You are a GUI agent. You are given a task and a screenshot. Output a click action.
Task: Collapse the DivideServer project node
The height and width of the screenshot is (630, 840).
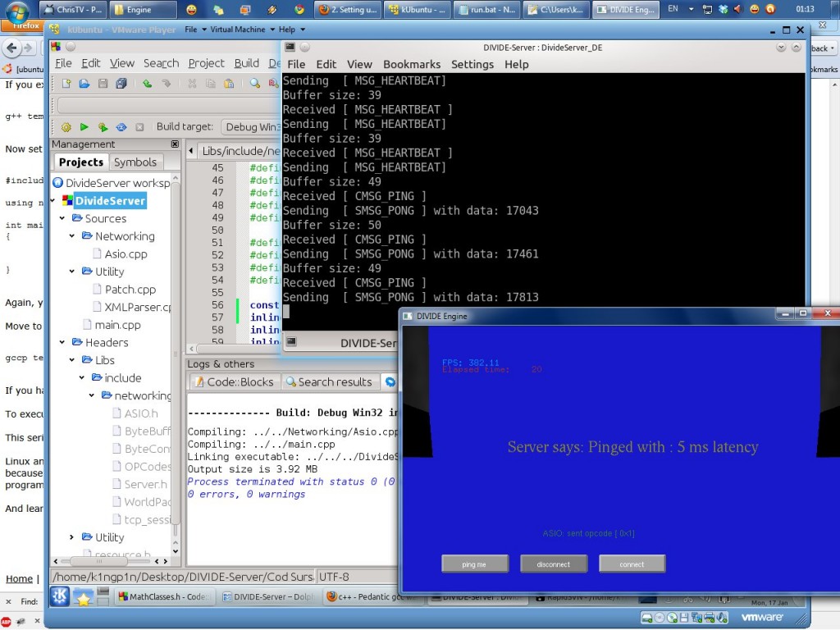click(53, 201)
